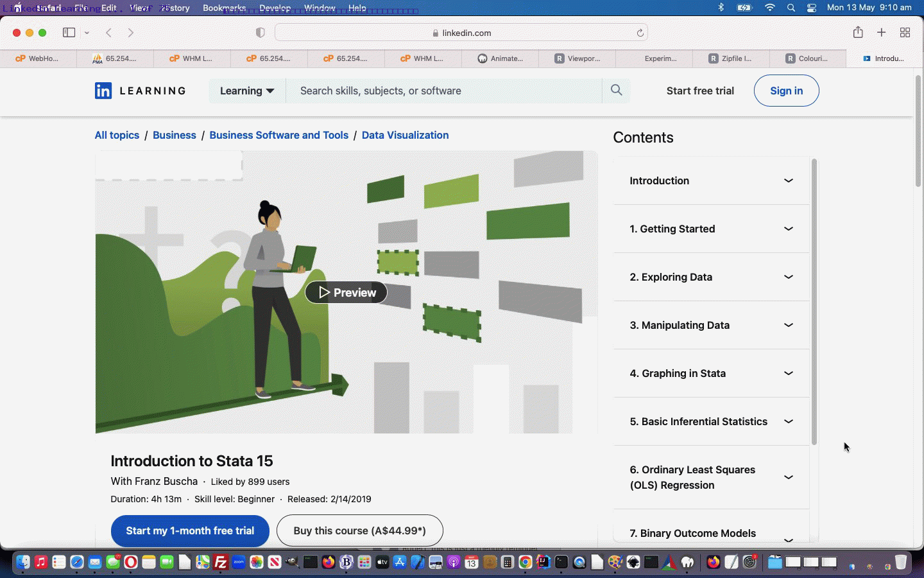This screenshot has height=578, width=924.
Task: Open the Bookmarks menu
Action: pyautogui.click(x=224, y=8)
